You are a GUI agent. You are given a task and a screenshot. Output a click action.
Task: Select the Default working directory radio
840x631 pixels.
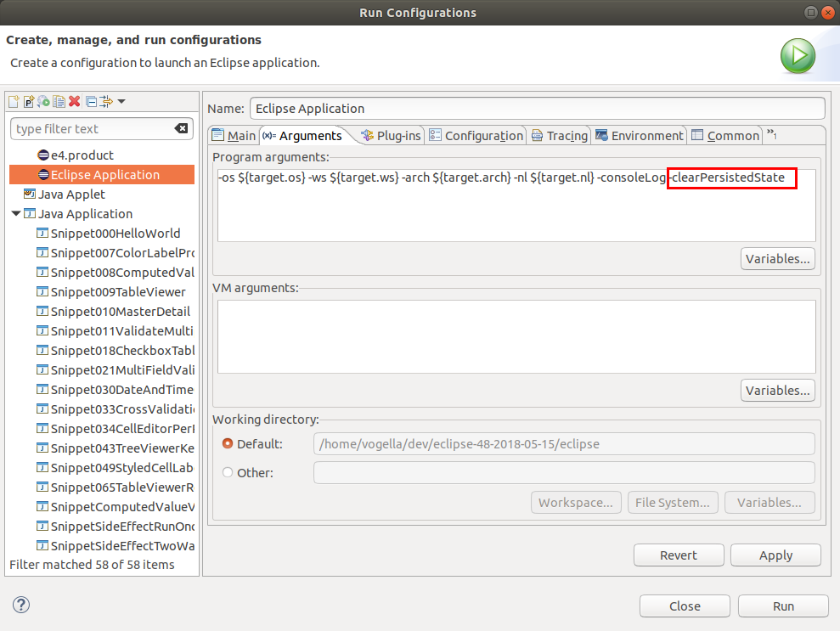[228, 443]
